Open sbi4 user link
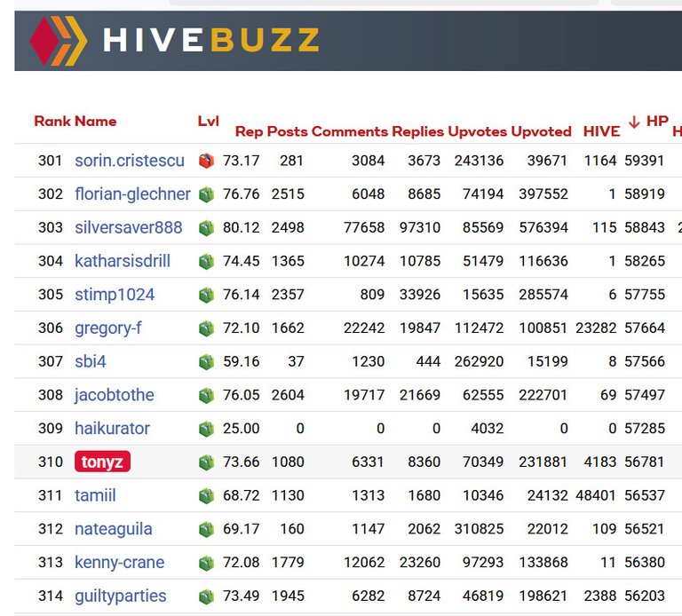Image resolution: width=682 pixels, height=616 pixels. 90,361
